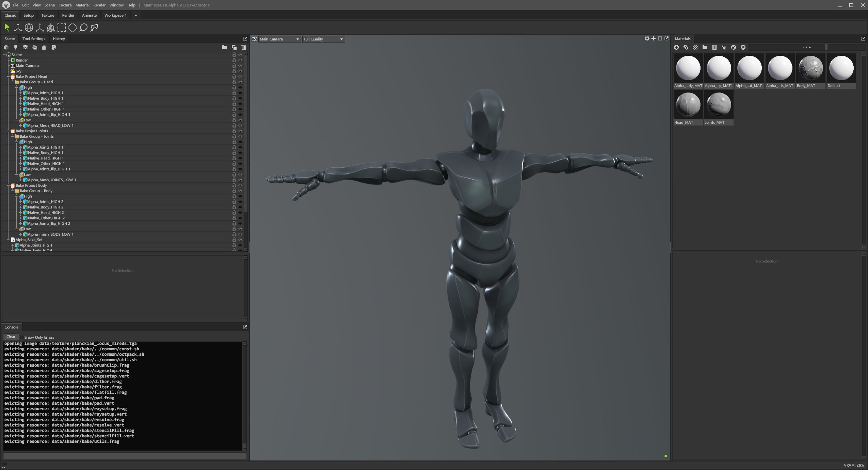The width and height of the screenshot is (868, 470).
Task: Open the Tool Settings tab
Action: [x=34, y=39]
